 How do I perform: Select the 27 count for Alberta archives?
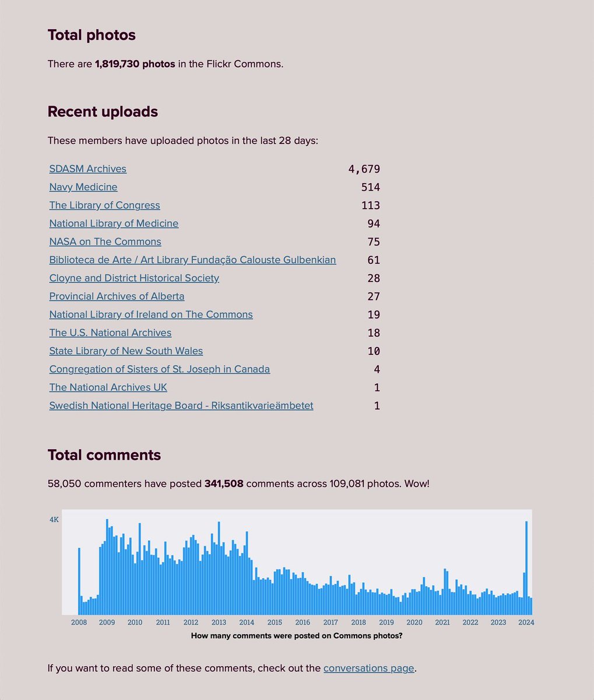coord(374,296)
